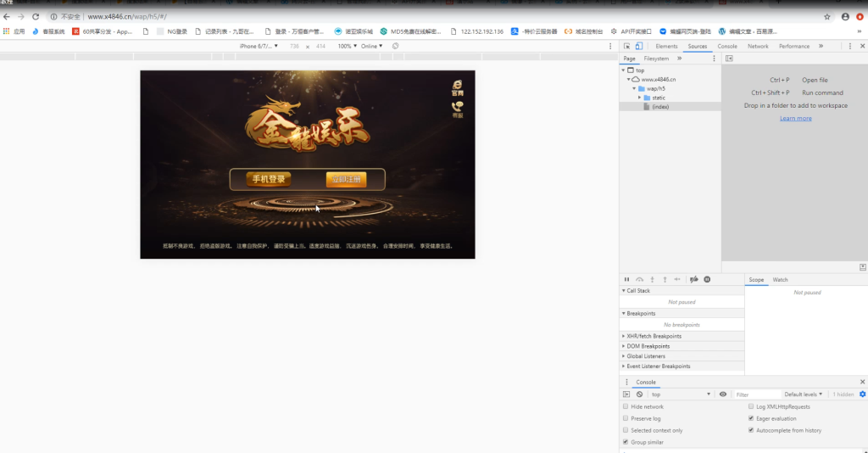The width and height of the screenshot is (868, 453).
Task: Open the Default levels dropdown
Action: click(804, 394)
